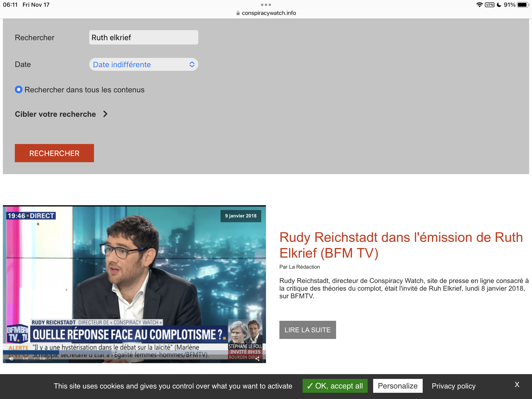Expand the Cibler votre recherche section
This screenshot has width=532, height=399.
pos(61,114)
